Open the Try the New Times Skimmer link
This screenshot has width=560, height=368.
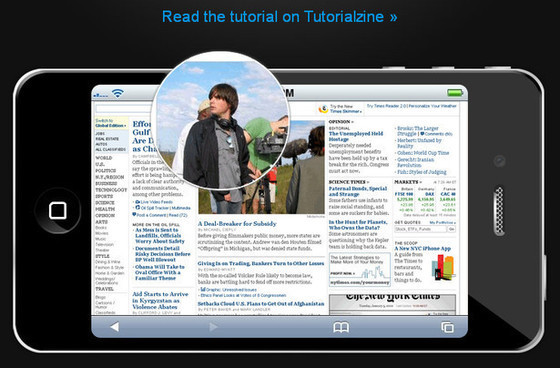(345, 109)
